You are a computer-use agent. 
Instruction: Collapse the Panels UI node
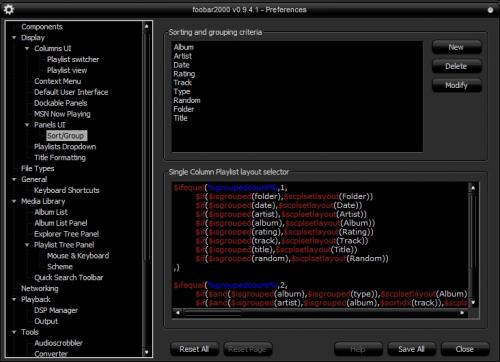pos(27,125)
